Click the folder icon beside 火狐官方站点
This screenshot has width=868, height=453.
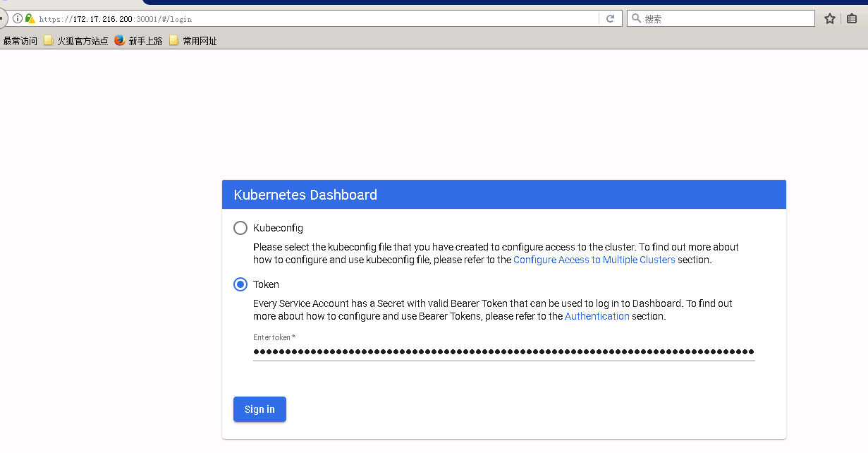click(x=49, y=41)
